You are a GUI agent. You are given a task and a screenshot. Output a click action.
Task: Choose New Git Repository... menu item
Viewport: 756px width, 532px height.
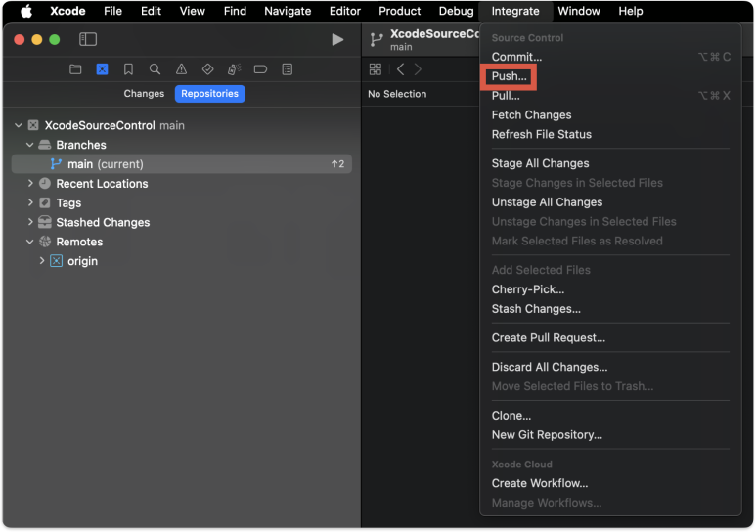point(610,434)
